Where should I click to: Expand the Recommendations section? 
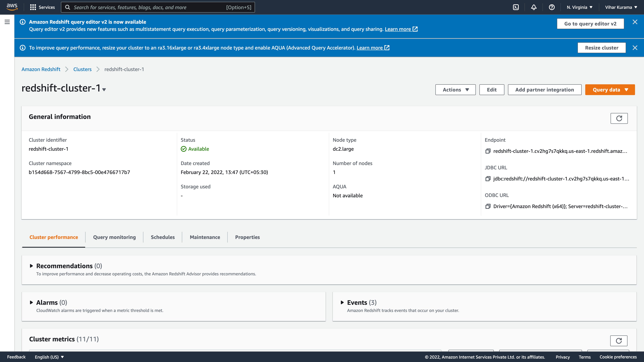[x=31, y=266]
